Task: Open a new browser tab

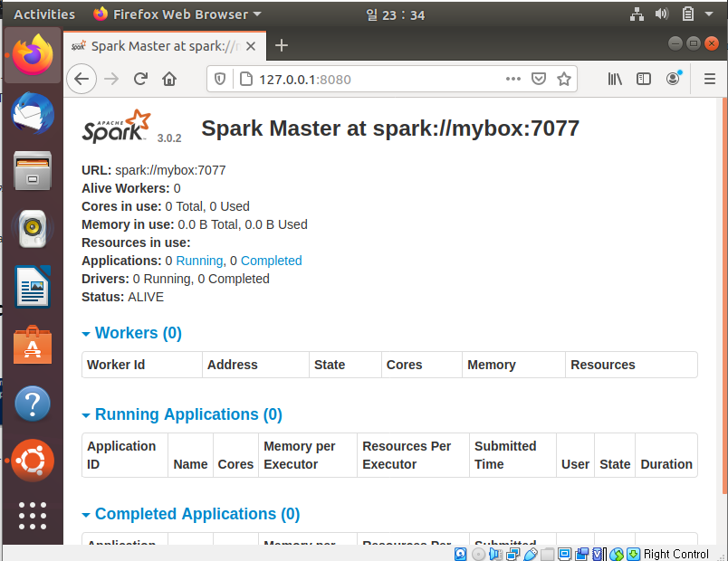Action: pos(282,45)
